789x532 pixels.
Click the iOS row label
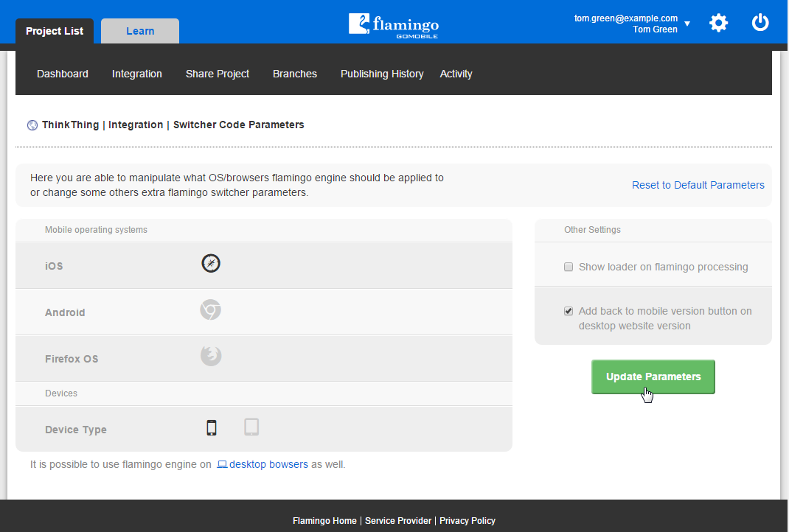pyautogui.click(x=54, y=266)
